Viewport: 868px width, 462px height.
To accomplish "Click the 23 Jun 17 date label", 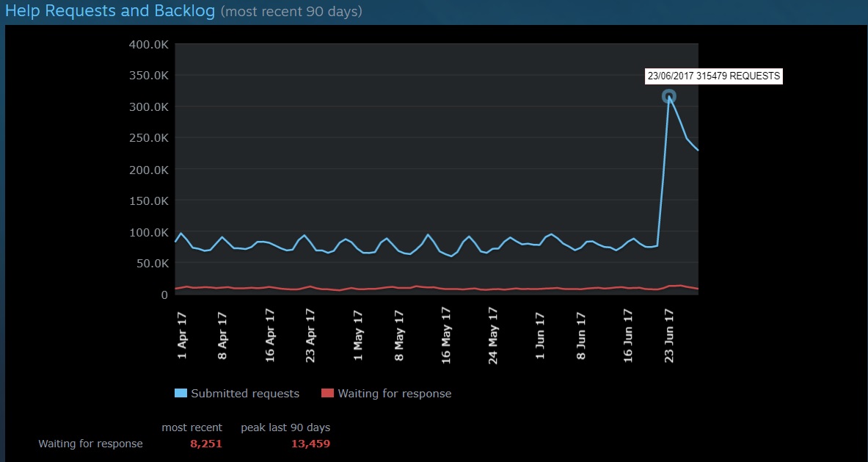I will coord(669,335).
